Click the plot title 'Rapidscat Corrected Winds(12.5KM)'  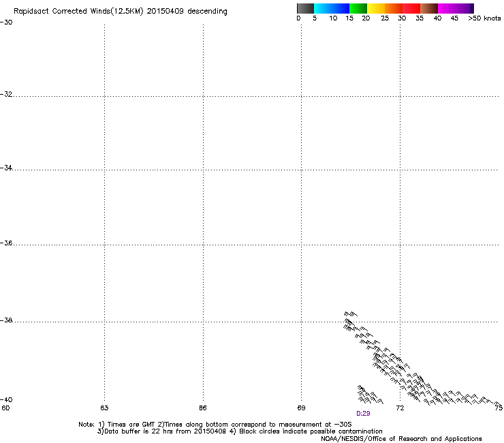pyautogui.click(x=78, y=12)
